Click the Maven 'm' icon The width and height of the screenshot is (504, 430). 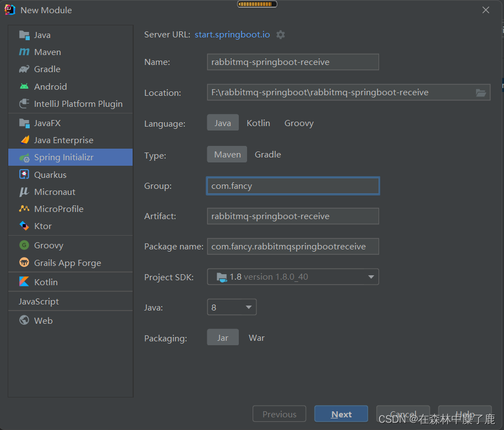[24, 52]
